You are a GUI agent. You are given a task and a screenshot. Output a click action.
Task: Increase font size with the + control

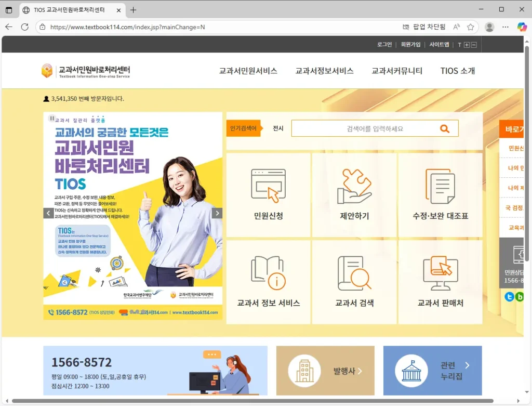(x=467, y=45)
